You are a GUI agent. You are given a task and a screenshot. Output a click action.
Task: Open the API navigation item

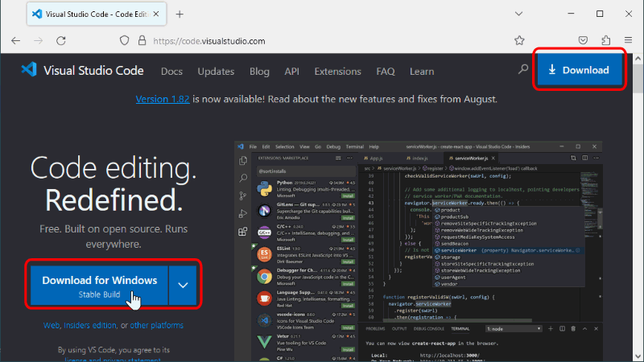(291, 72)
